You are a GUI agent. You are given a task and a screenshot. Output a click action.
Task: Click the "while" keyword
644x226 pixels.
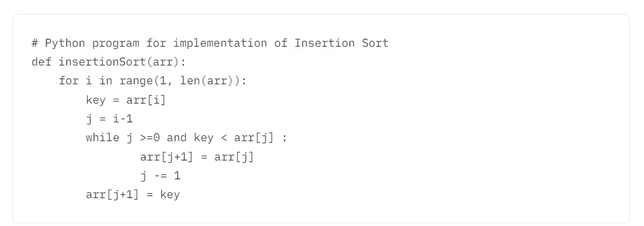click(102, 138)
